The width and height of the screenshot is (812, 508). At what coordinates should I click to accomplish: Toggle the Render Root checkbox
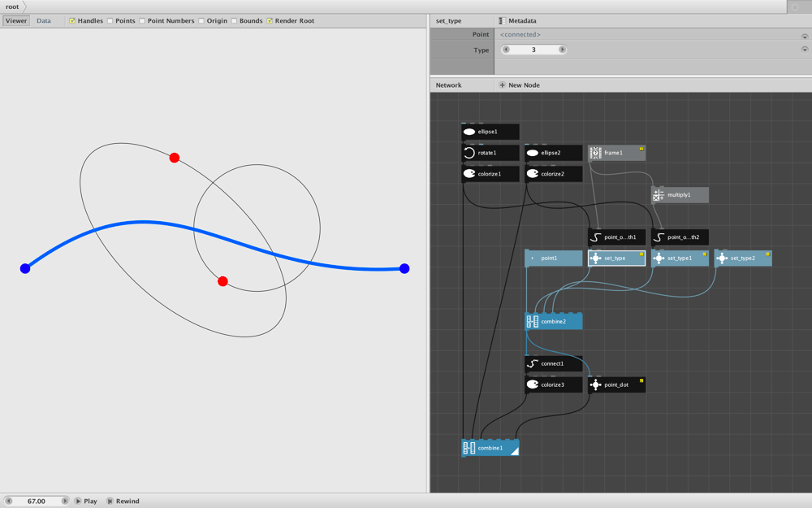(x=270, y=21)
